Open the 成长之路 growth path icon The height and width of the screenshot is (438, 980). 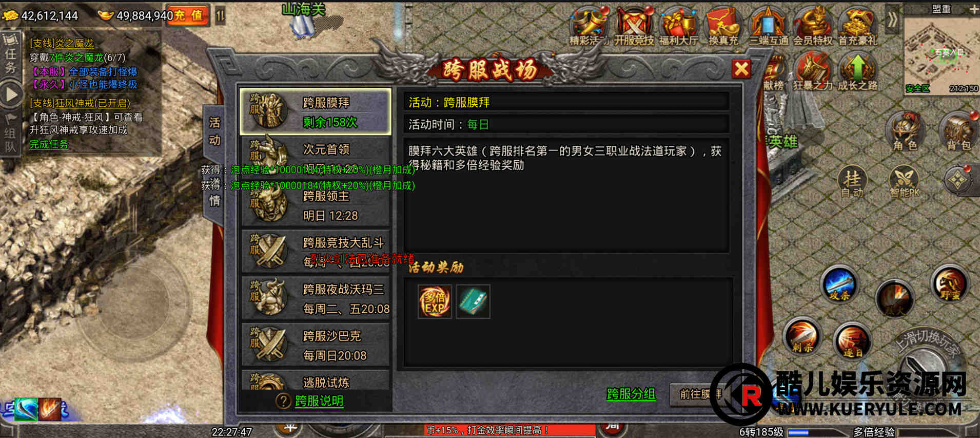[x=857, y=73]
